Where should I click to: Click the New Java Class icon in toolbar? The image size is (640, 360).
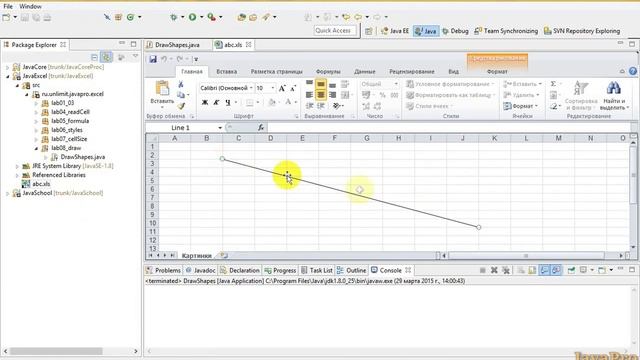[x=131, y=17]
